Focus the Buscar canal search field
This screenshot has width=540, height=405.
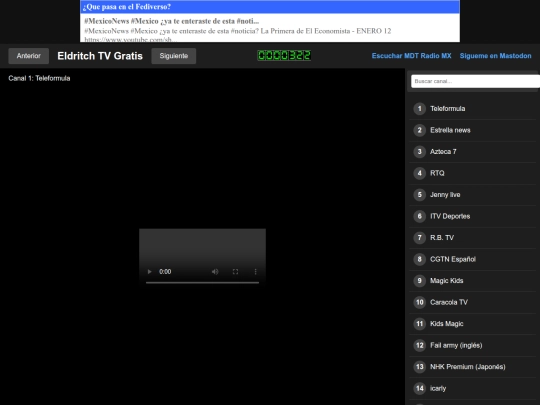[475, 81]
